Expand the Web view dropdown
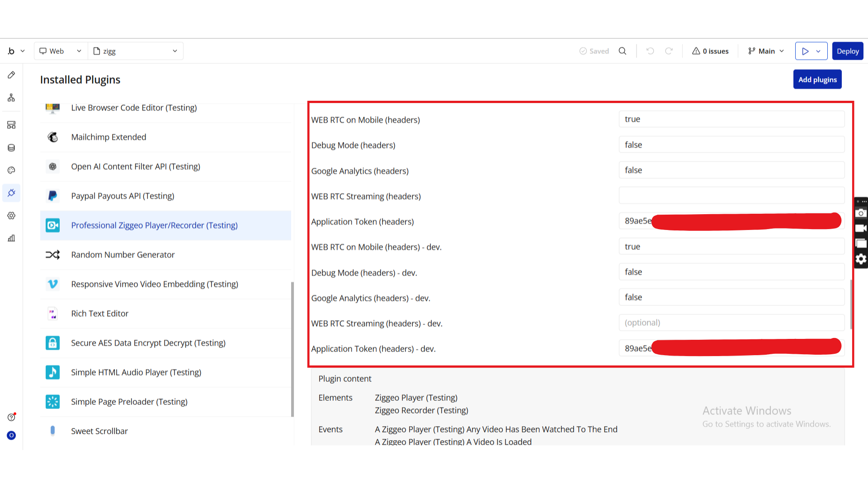868x488 pixels. point(61,51)
